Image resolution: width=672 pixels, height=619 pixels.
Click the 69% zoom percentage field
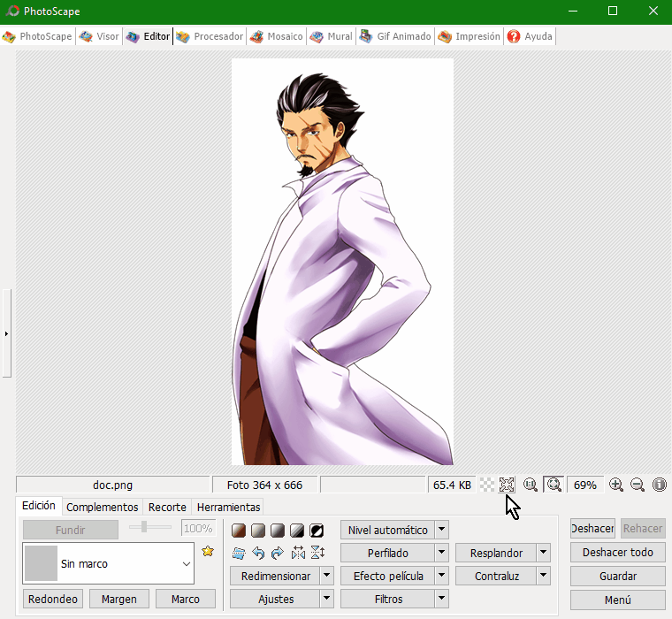click(x=585, y=485)
